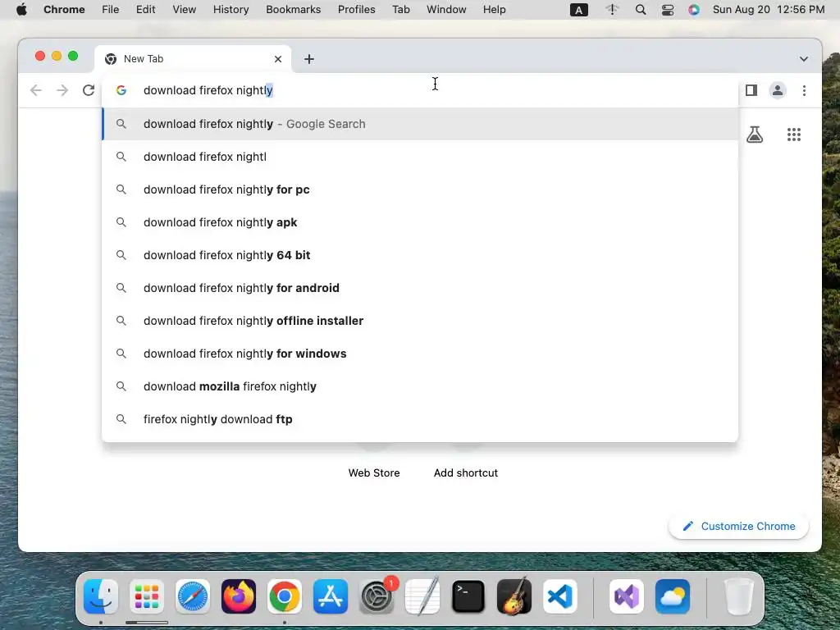Expand tab search chevron
This screenshot has height=630, width=840.
(x=804, y=59)
